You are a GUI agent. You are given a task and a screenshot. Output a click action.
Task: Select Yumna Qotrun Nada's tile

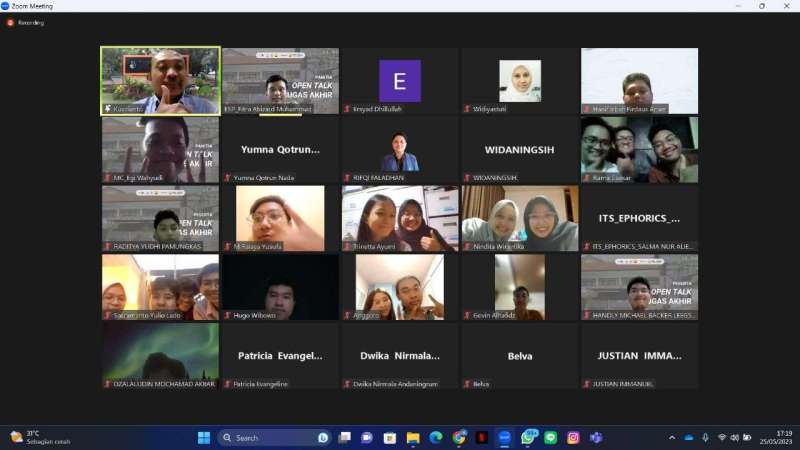pos(280,149)
